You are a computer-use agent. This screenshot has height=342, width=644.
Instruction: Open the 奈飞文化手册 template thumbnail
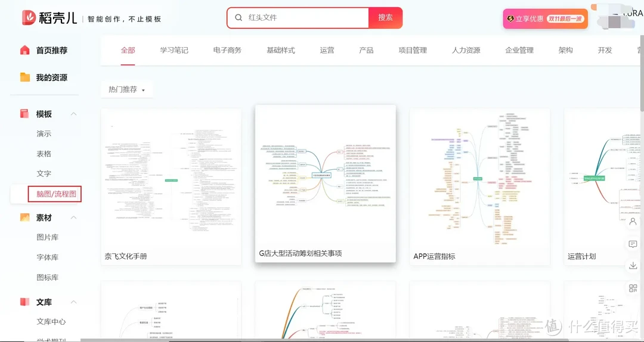coord(171,178)
